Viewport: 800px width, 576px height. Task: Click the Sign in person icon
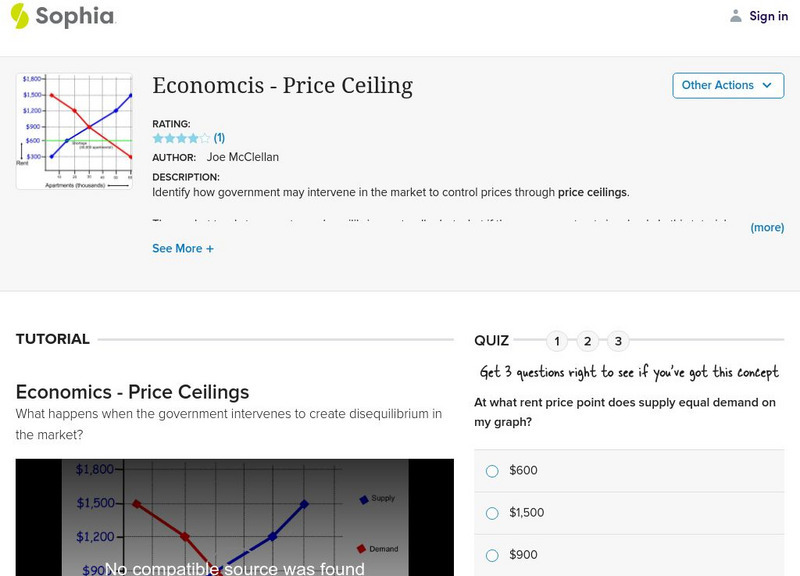(734, 15)
